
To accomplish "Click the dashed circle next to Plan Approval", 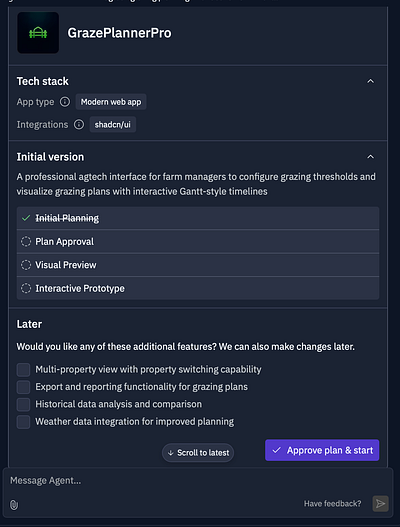I will (26, 241).
